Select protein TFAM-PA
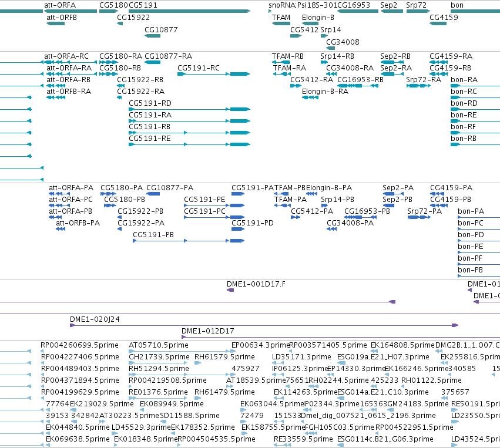This screenshot has width=500, height=448. [x=290, y=200]
